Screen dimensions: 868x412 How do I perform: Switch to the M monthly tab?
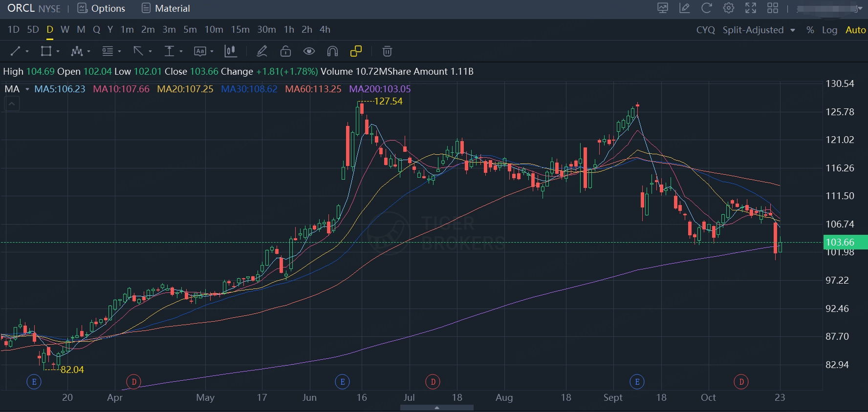81,30
